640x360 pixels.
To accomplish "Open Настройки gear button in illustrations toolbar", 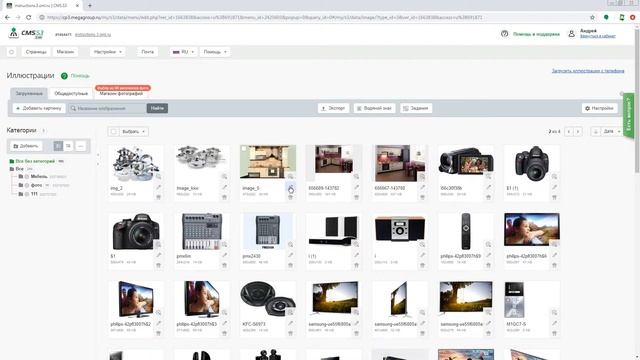I will tap(600, 108).
